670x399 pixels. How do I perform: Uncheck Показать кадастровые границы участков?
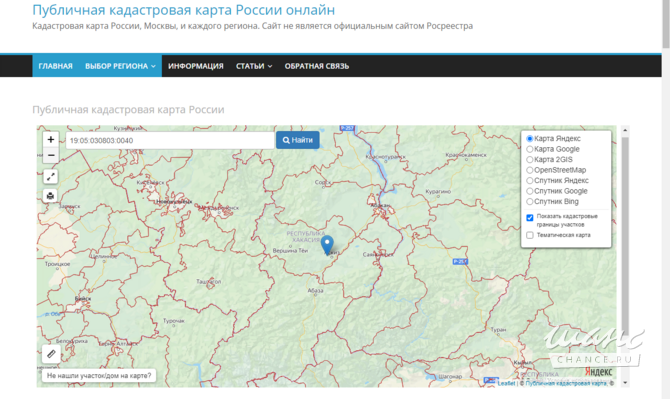530,218
